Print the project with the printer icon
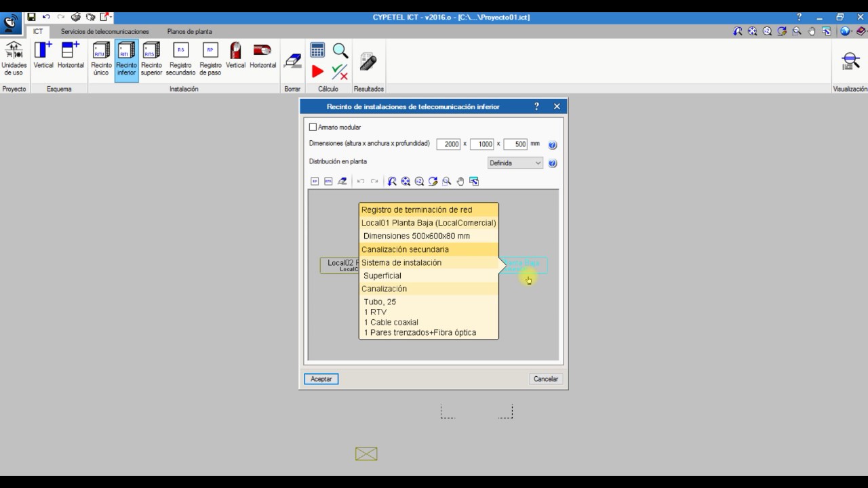868x488 pixels. 76,17
